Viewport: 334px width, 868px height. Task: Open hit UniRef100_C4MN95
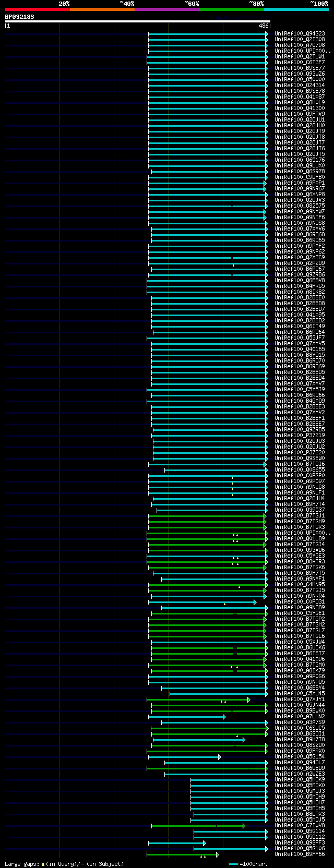(300, 585)
